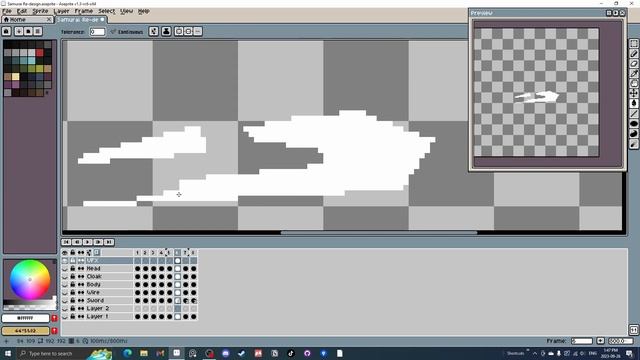The image size is (640, 360).
Task: Click the Tolerance input field
Action: tap(97, 31)
